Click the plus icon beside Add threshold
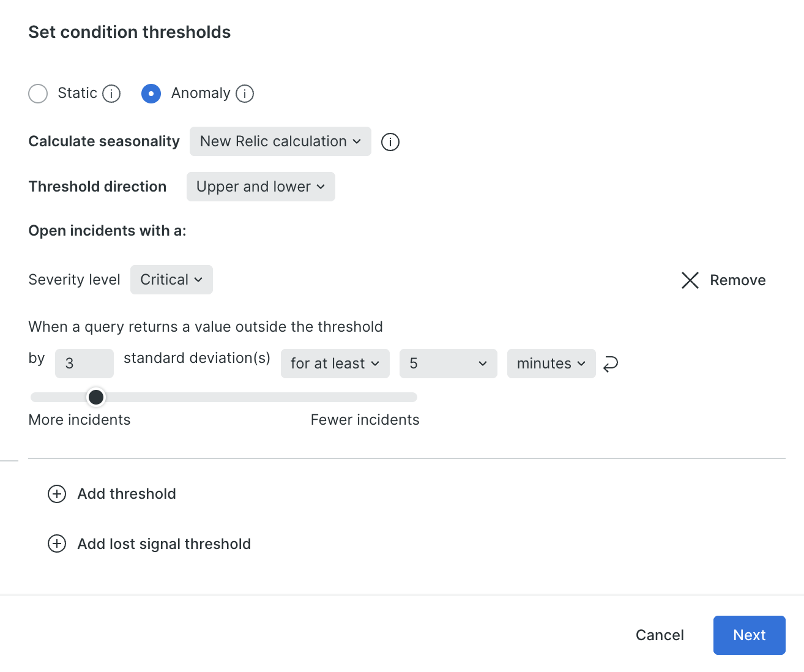 (57, 494)
